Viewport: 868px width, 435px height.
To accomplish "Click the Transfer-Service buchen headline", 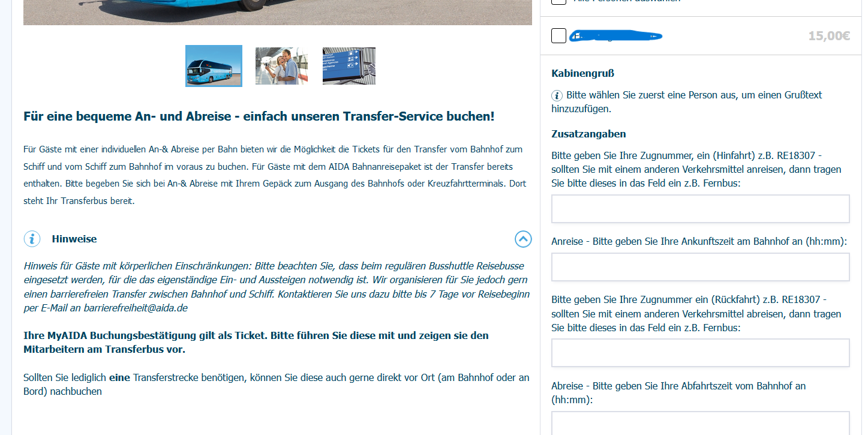I will (259, 116).
